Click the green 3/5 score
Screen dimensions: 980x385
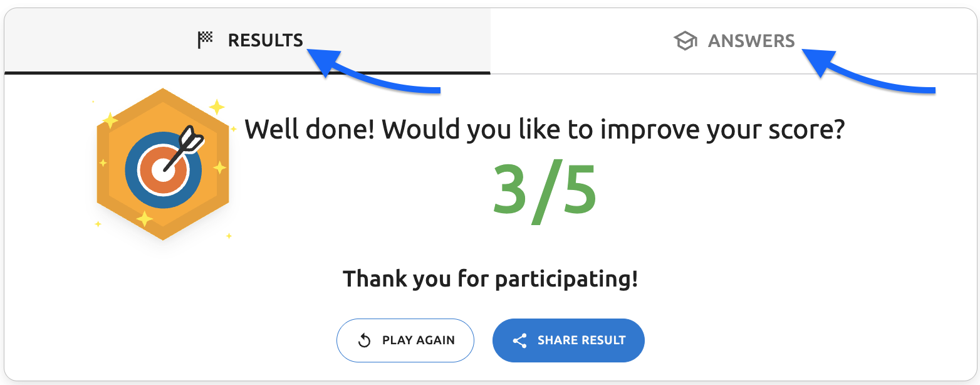(544, 188)
